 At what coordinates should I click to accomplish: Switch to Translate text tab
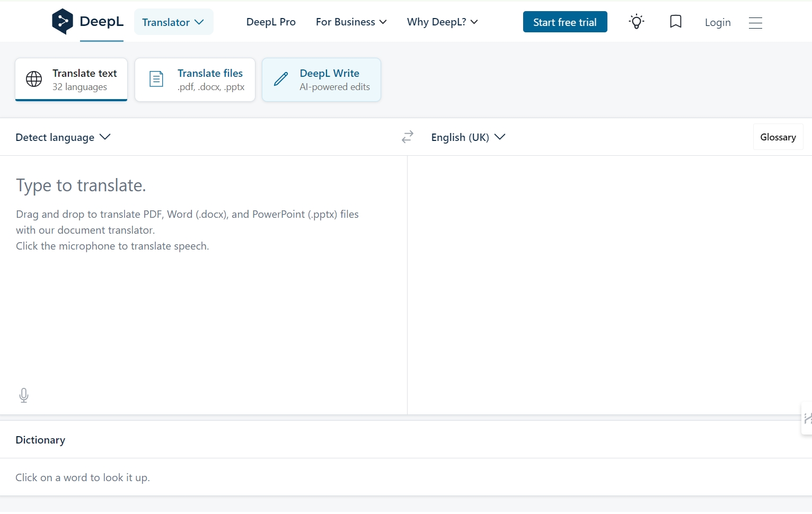(x=71, y=79)
